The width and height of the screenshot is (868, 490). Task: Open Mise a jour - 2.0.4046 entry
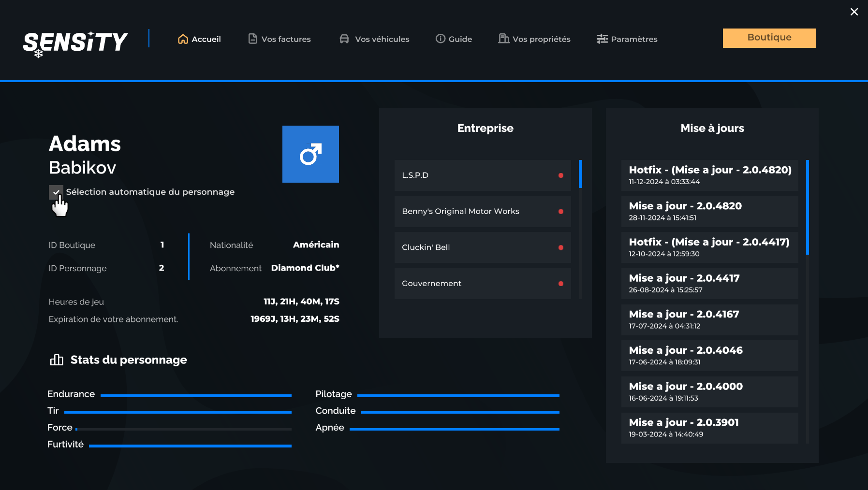click(x=710, y=356)
